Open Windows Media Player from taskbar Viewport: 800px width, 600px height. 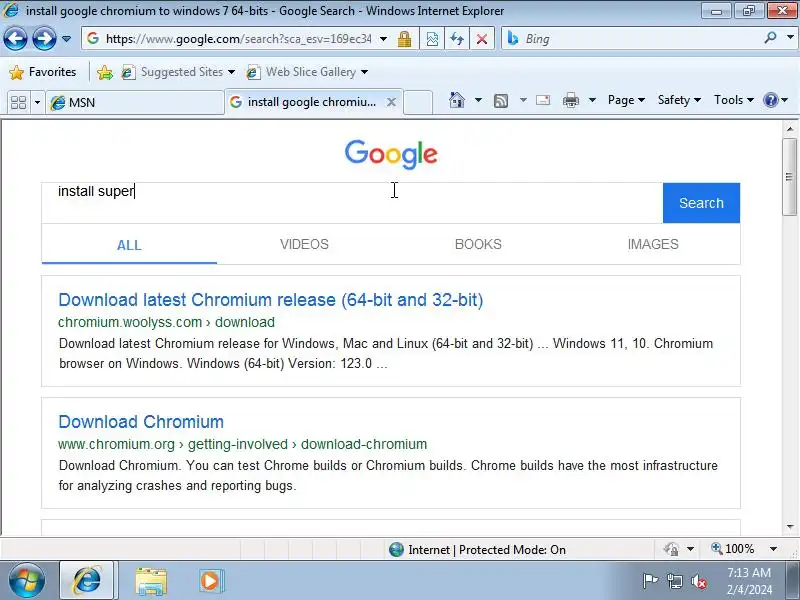(x=211, y=581)
